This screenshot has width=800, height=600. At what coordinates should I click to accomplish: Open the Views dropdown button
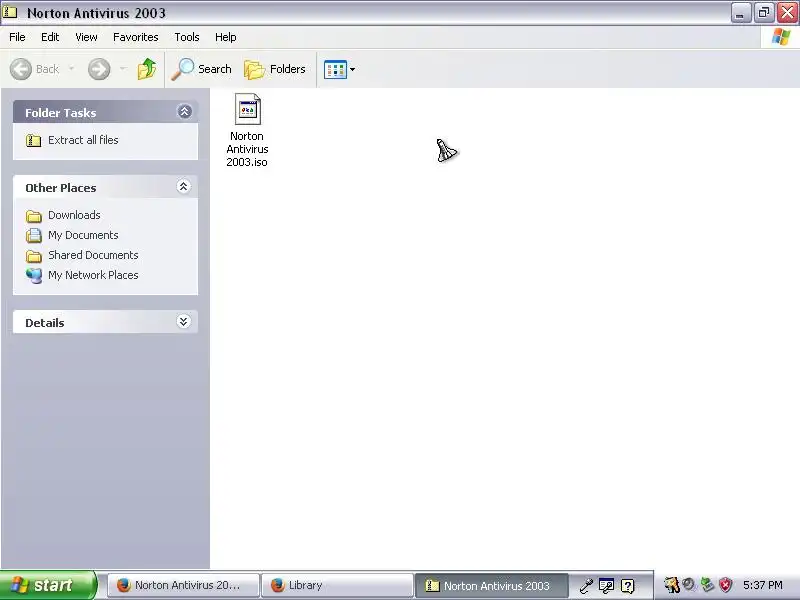tap(339, 69)
